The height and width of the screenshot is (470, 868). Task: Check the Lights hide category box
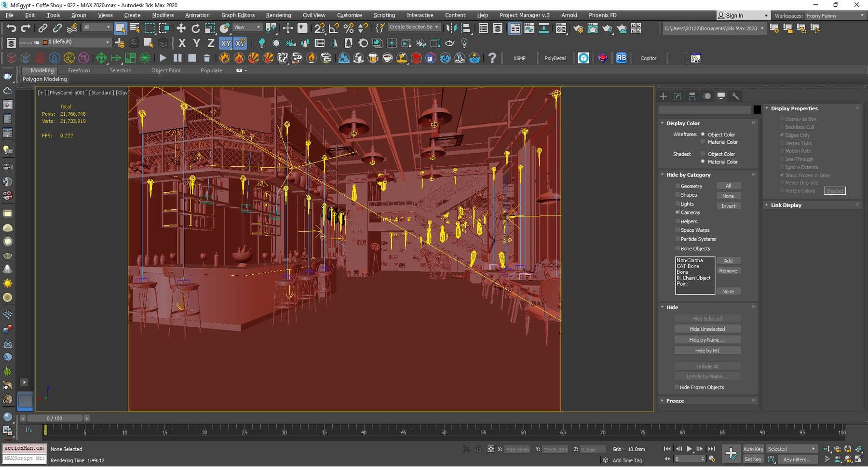[678, 204]
